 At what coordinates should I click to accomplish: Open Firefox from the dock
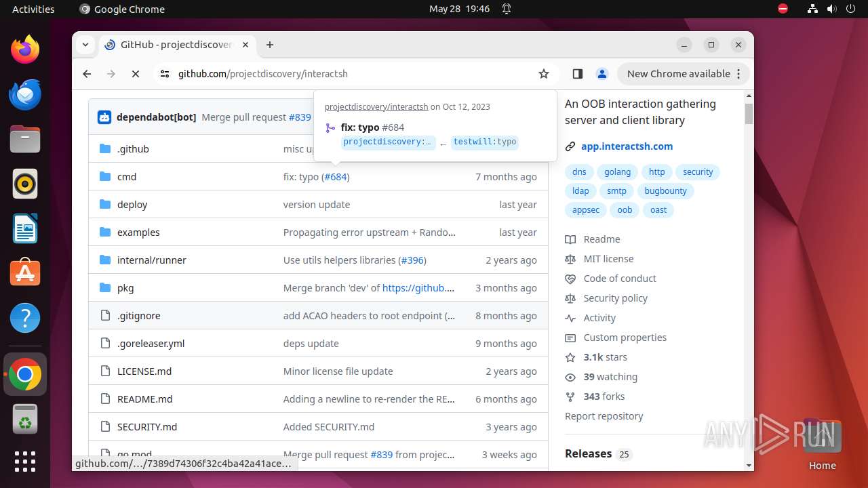25,49
